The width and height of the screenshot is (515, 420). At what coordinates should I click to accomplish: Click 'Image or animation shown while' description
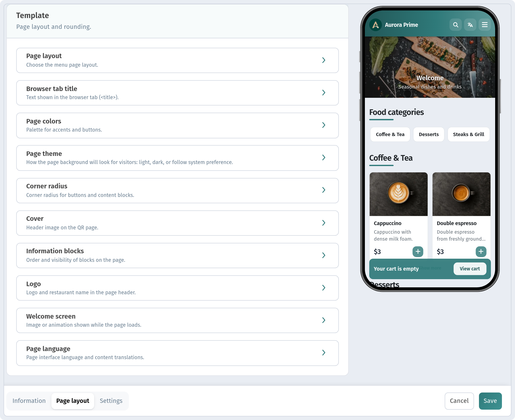click(84, 325)
